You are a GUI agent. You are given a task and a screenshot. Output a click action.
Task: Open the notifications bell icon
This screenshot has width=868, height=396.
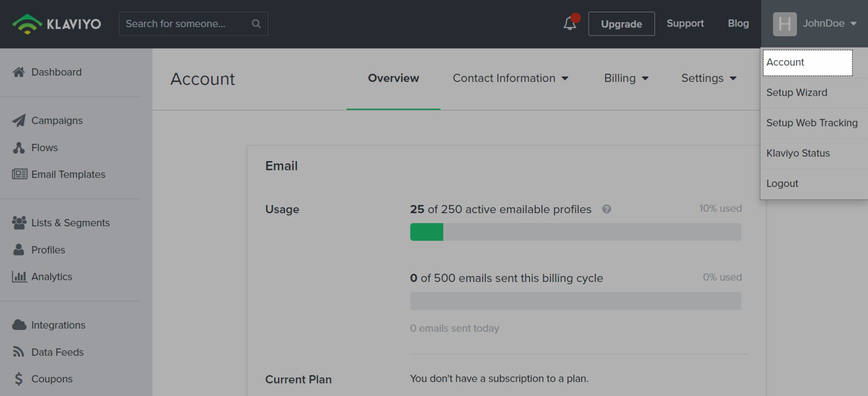point(570,23)
